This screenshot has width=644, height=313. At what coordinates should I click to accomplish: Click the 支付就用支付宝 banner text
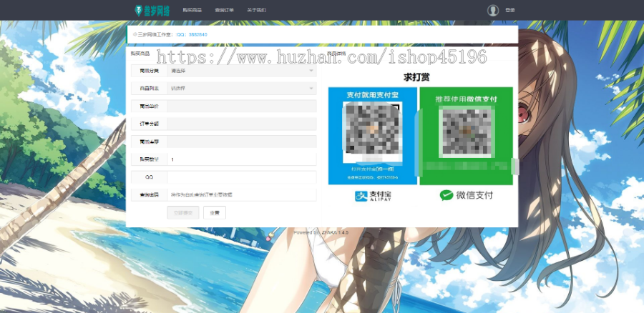point(372,95)
